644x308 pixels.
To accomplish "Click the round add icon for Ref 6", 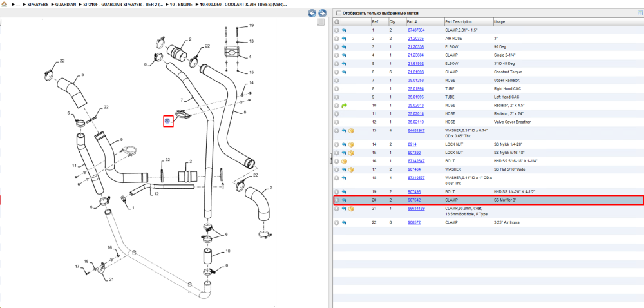I will [x=336, y=72].
